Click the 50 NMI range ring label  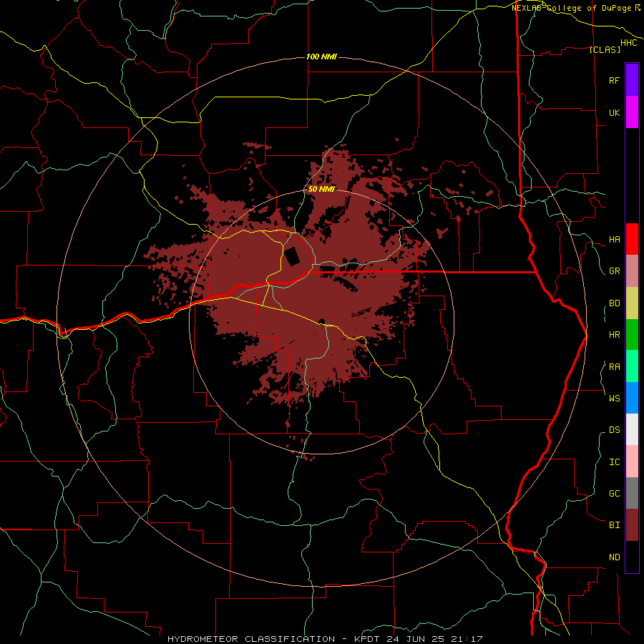click(x=321, y=190)
